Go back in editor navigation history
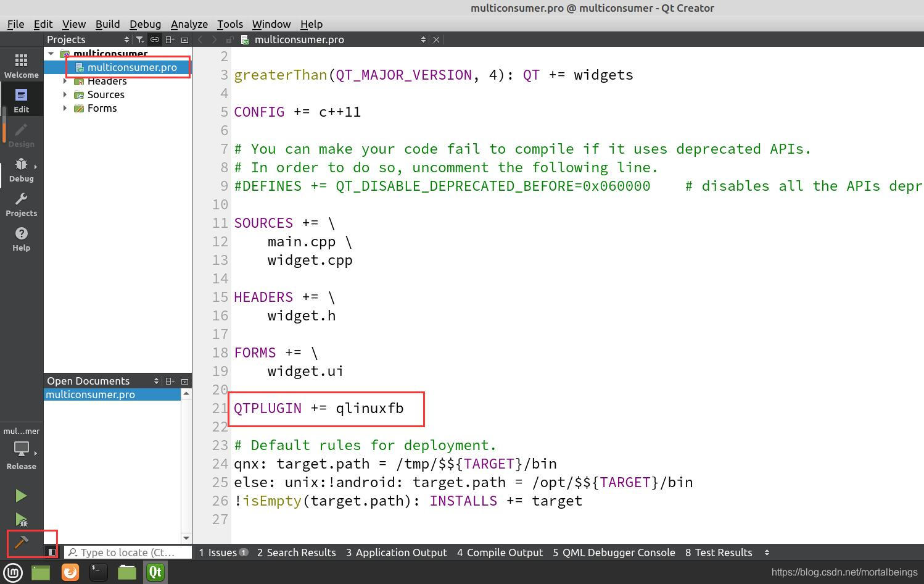Screen dimensions: 924x584 200,40
